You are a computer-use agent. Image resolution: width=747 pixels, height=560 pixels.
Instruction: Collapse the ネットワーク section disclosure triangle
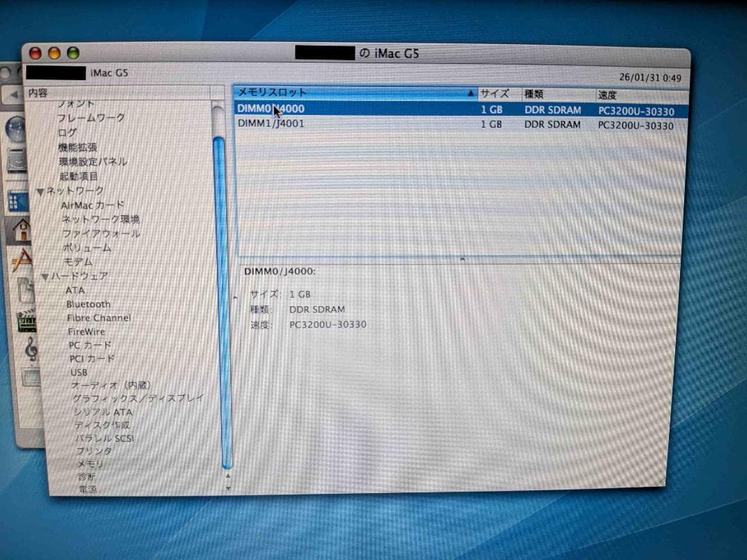pyautogui.click(x=40, y=191)
